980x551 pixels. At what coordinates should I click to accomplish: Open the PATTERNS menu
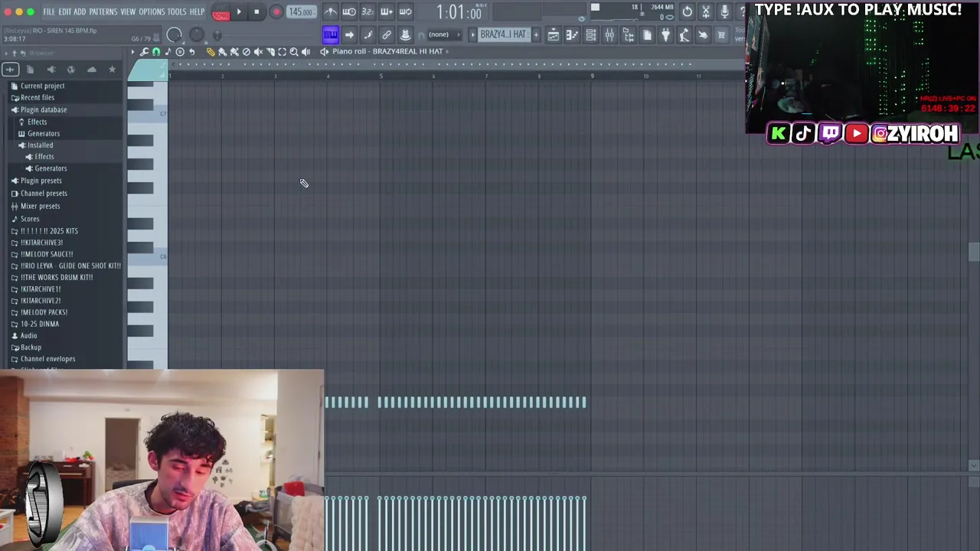coord(103,11)
